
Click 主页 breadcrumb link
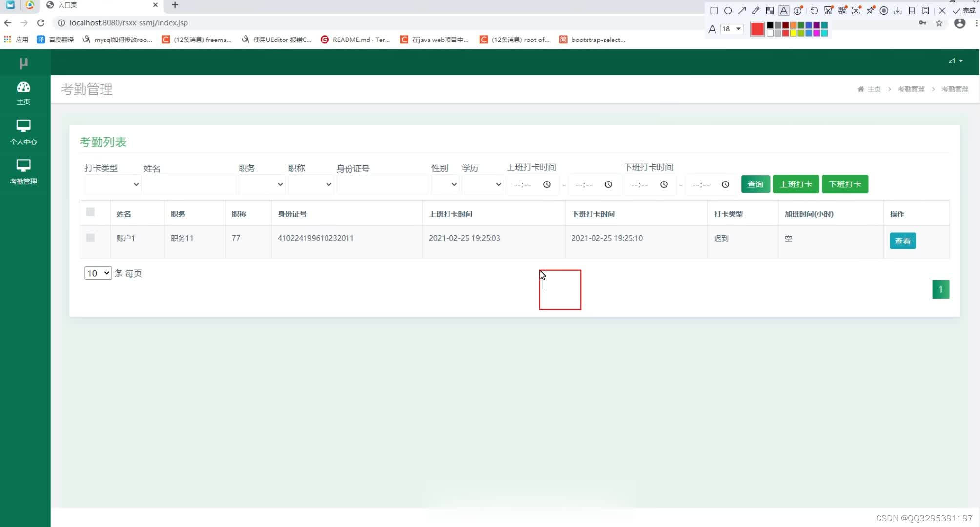(x=874, y=89)
